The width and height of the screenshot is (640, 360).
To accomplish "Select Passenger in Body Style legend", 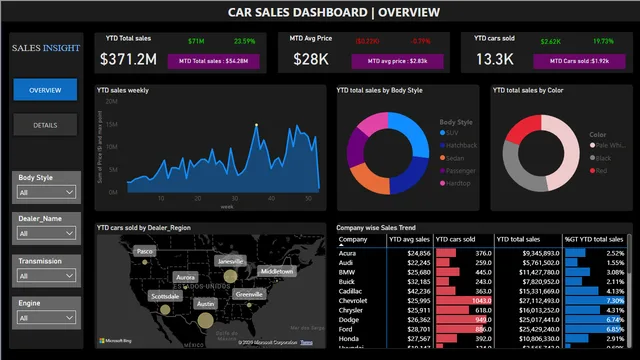I will pyautogui.click(x=458, y=171).
